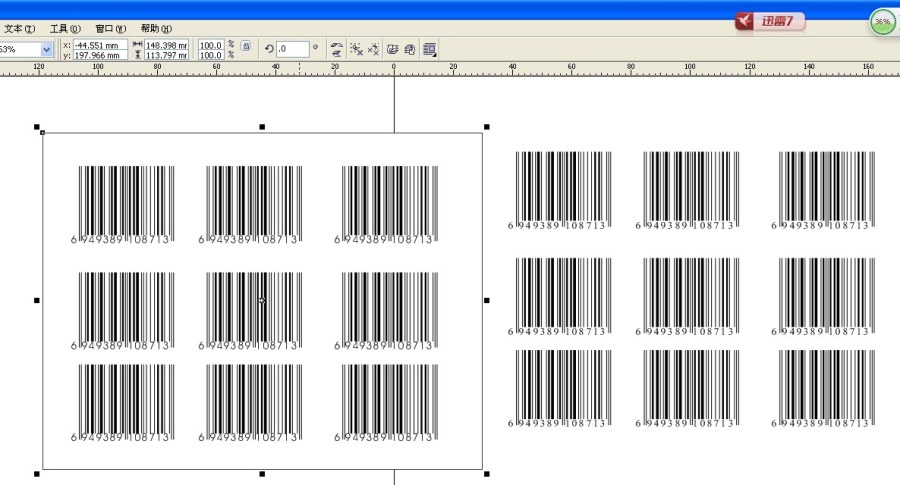Select middle-left barcode inside the page
Viewport: 900px width, 485px height.
click(122, 311)
